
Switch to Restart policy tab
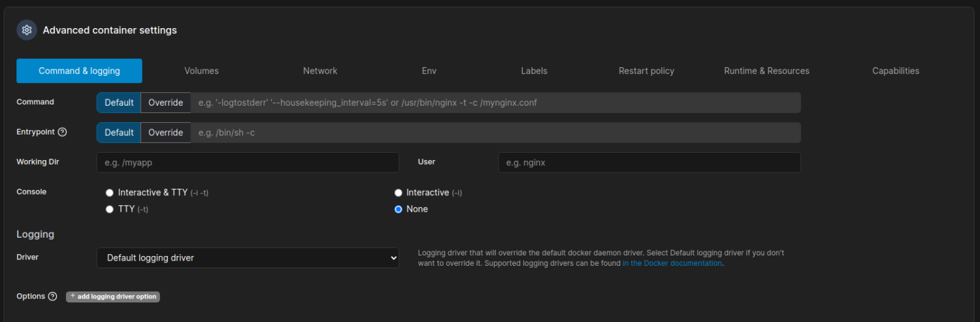tap(646, 71)
